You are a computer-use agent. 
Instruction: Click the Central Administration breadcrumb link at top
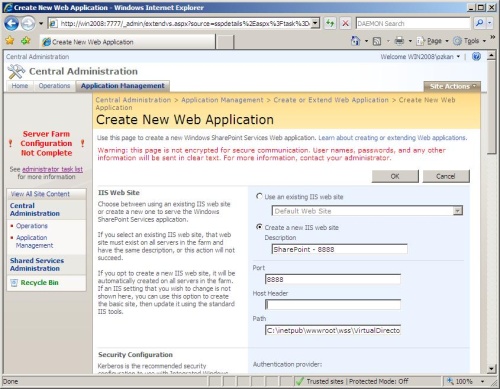pyautogui.click(x=37, y=57)
